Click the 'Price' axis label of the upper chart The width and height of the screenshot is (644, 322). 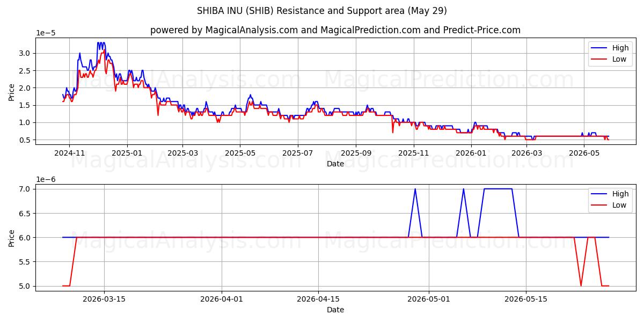(x=12, y=91)
